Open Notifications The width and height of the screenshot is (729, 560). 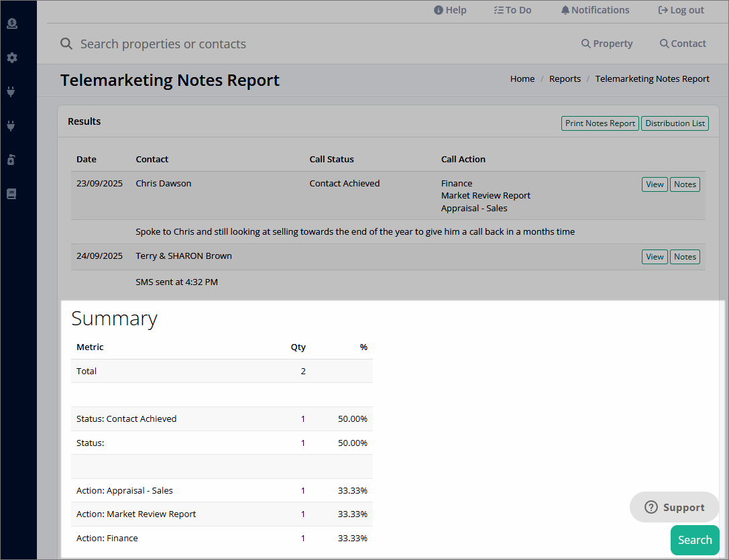[x=594, y=10]
